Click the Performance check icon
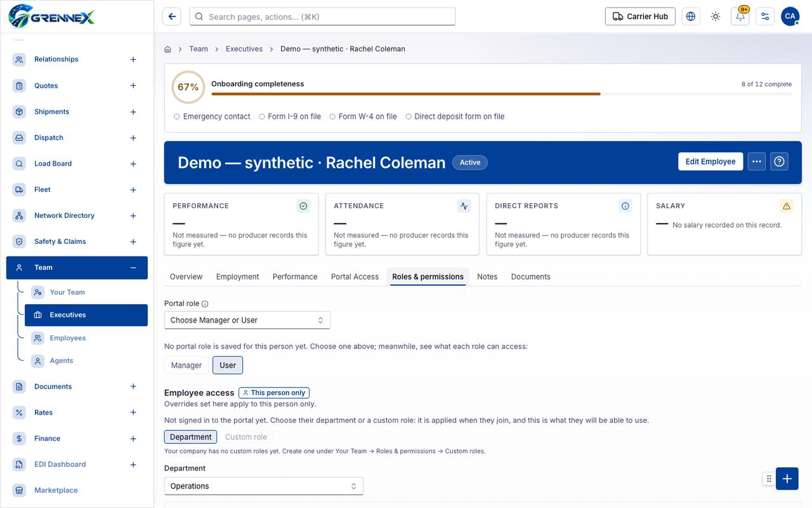 coord(303,206)
